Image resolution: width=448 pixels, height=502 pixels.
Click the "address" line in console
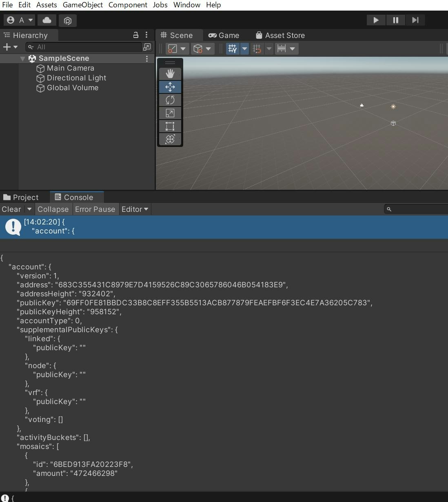(x=152, y=285)
